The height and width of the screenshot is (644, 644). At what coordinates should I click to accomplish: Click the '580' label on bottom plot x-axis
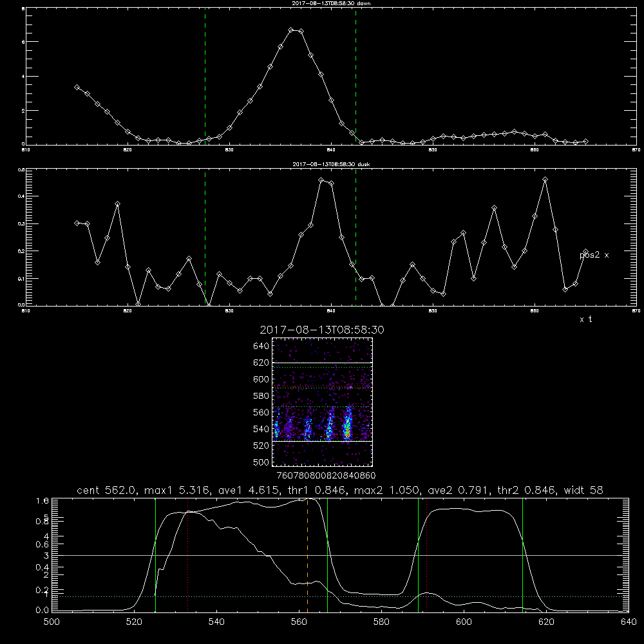381,622
